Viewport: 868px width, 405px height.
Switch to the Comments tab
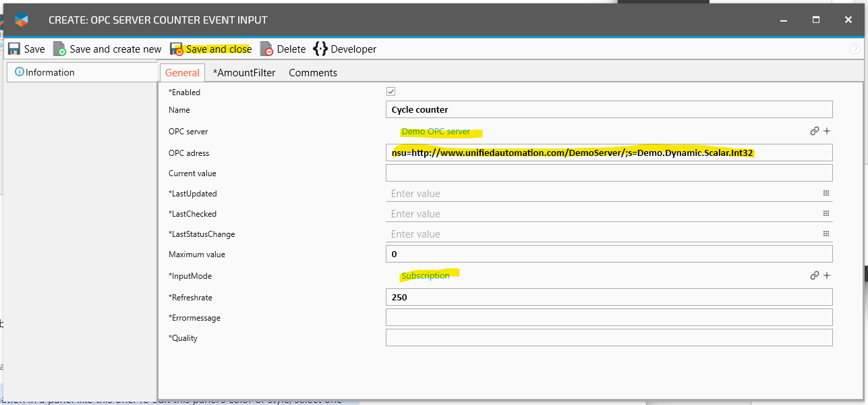point(313,73)
